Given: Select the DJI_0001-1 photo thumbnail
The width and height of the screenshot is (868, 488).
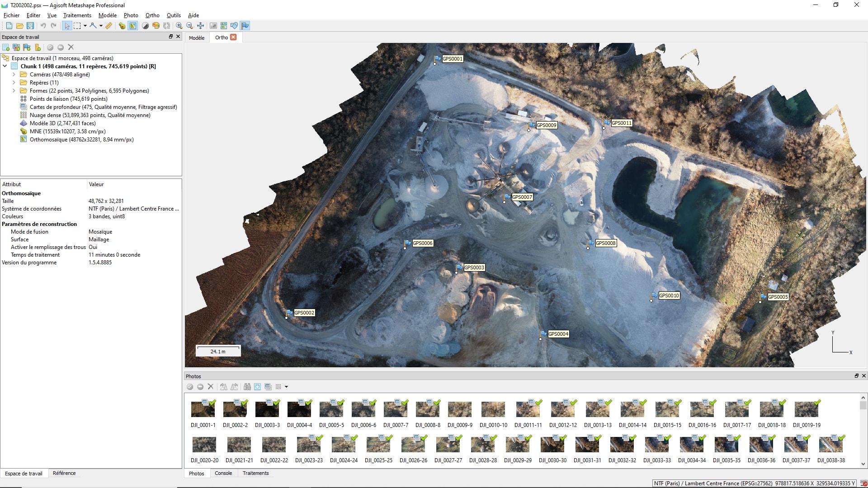Looking at the screenshot, I should 203,410.
